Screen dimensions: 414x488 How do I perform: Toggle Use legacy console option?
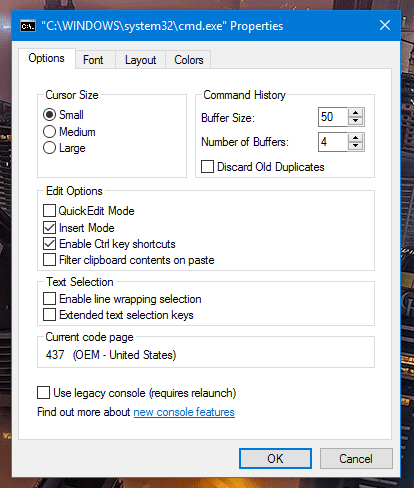coord(43,393)
